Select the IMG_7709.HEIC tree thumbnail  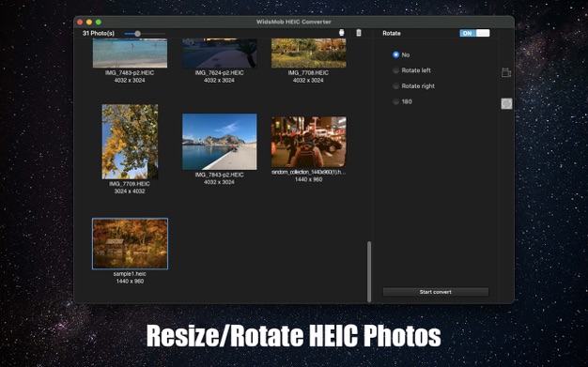click(131, 142)
